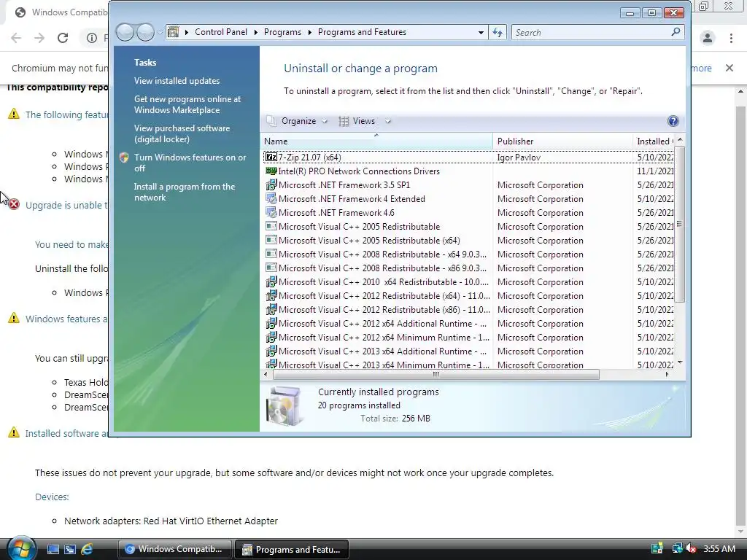The image size is (747, 560).
Task: Click the Visual C++ 2008 x86 9.0.3 icon
Action: 271,268
